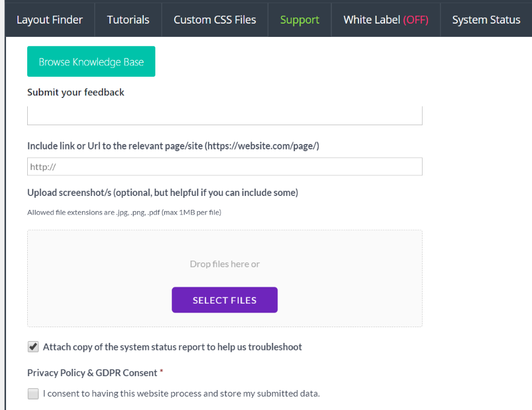532x410 pixels.
Task: Uncheck the attach system status report checkbox
Action: point(33,347)
